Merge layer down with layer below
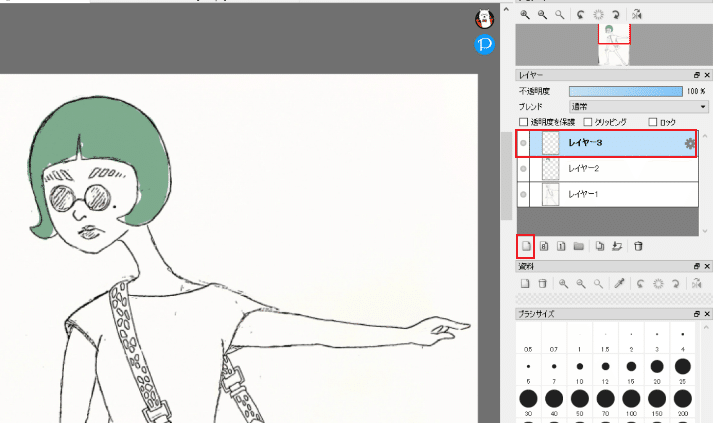 [x=617, y=246]
